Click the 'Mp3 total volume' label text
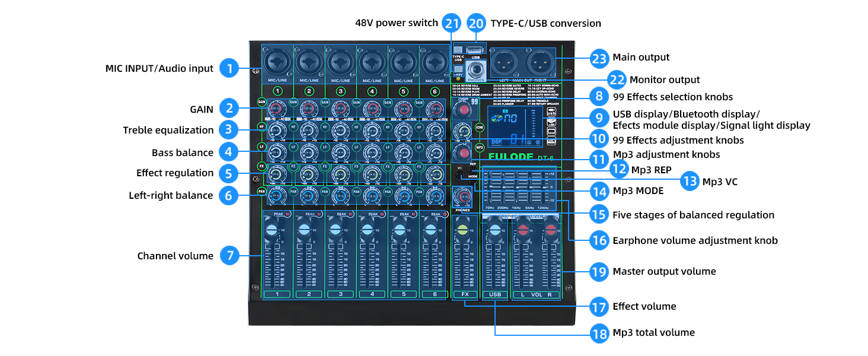This screenshot has height=356, width=868. (x=653, y=332)
